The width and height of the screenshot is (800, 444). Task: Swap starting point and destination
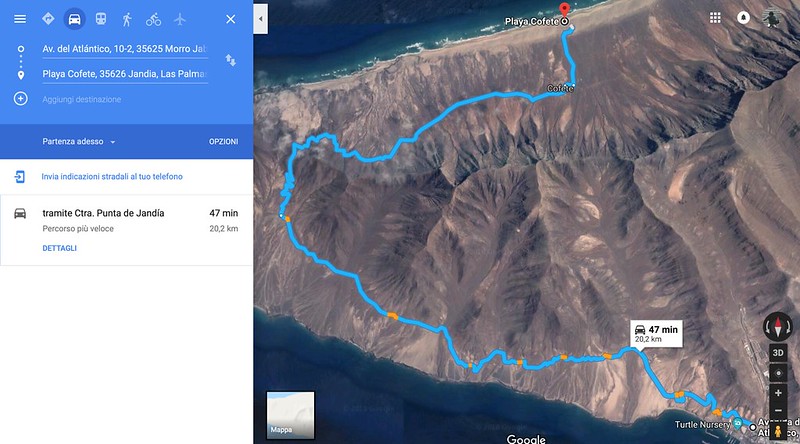[231, 60]
